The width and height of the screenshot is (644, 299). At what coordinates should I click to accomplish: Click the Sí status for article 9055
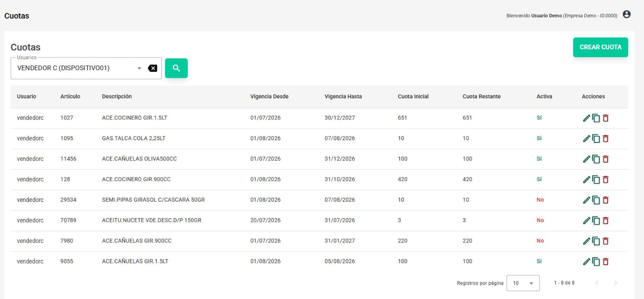pyautogui.click(x=539, y=262)
